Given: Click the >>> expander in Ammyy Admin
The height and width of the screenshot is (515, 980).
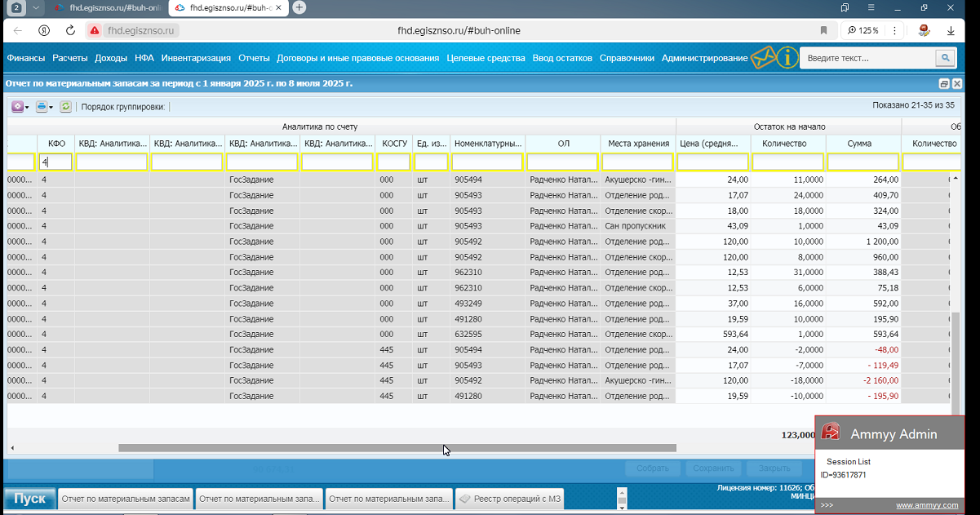Looking at the screenshot, I should (x=827, y=505).
